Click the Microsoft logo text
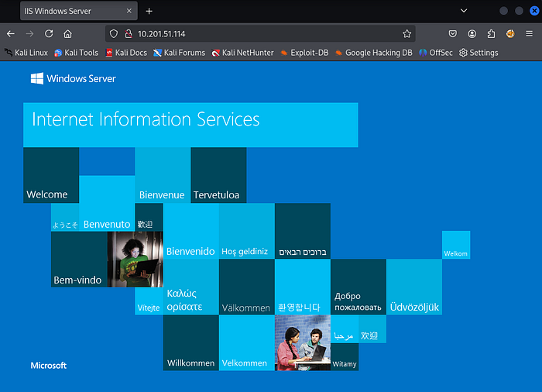 pyautogui.click(x=48, y=366)
